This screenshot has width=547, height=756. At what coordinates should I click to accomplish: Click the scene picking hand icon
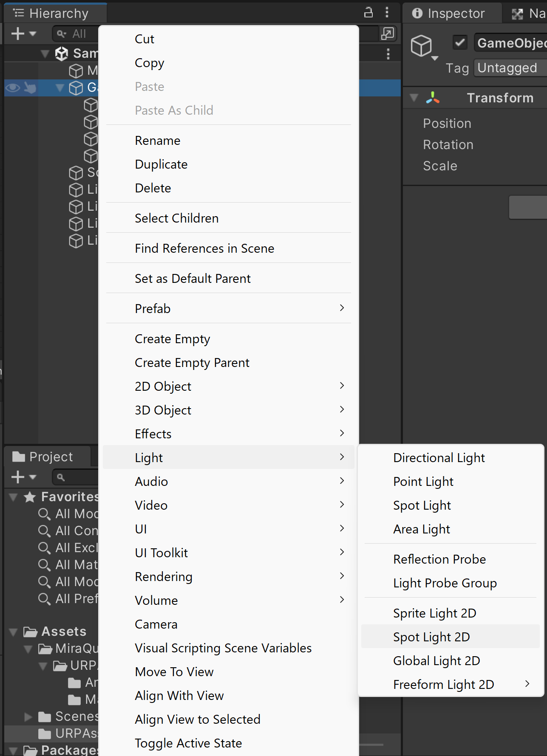30,88
